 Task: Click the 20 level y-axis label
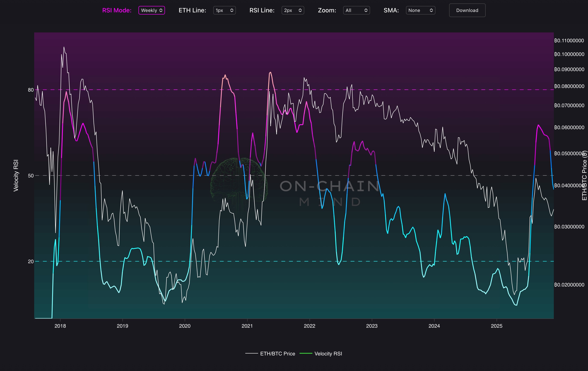click(x=31, y=261)
